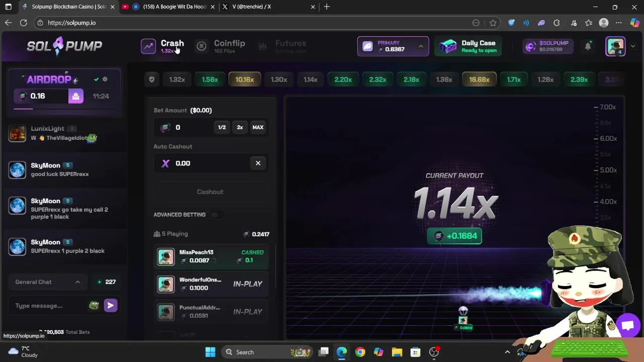
Task: Click the Sol Pump logo
Action: [64, 46]
